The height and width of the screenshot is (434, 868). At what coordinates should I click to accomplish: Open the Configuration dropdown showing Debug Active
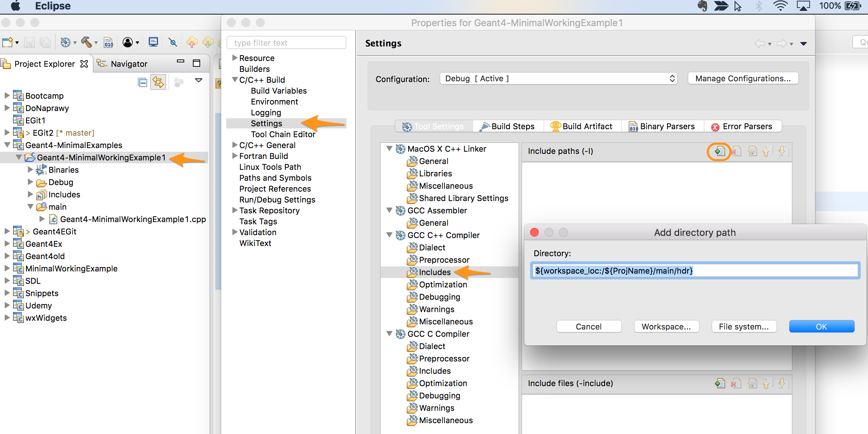[558, 78]
